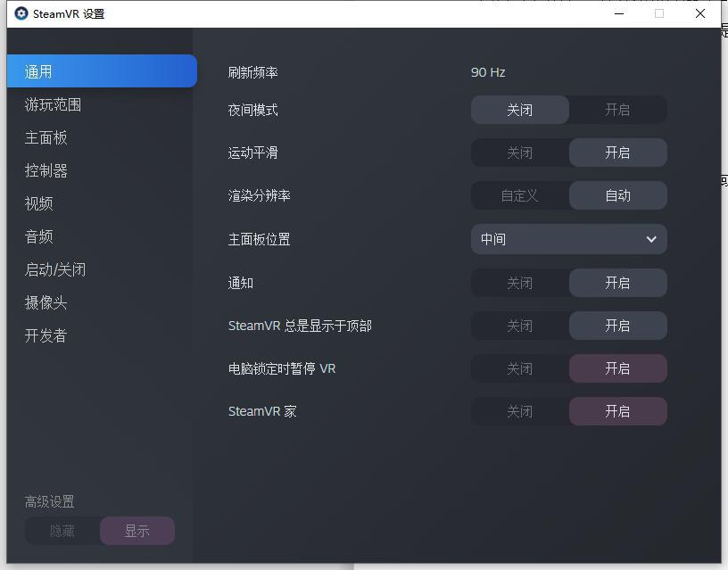Enable 运动平滑 with 开启
Image resolution: width=728 pixels, height=570 pixels.
(x=618, y=153)
